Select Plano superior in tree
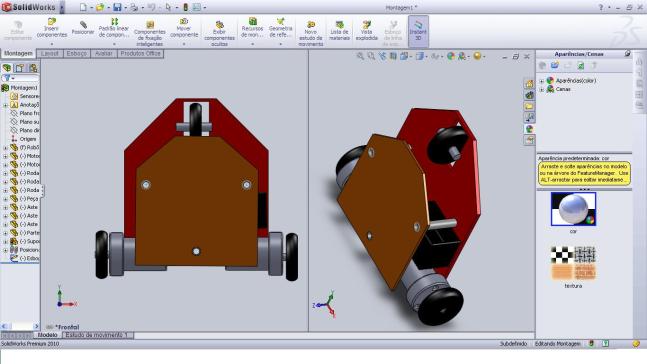 pyautogui.click(x=25, y=122)
